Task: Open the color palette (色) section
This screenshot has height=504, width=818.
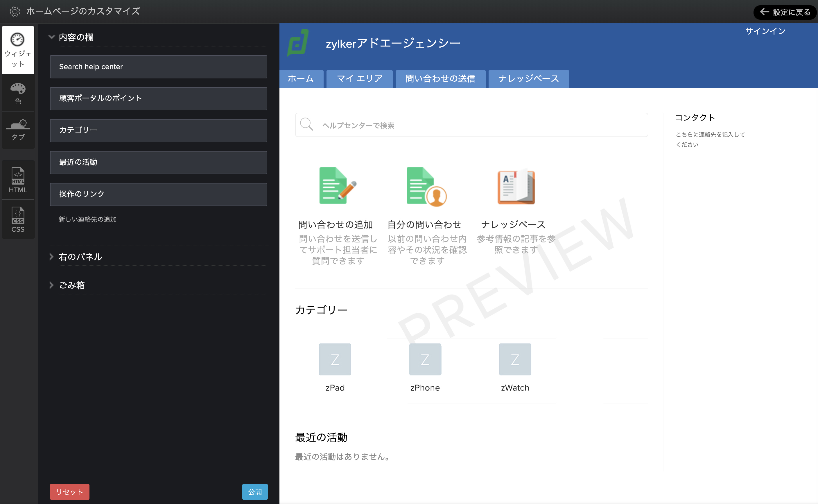Action: coord(18,93)
